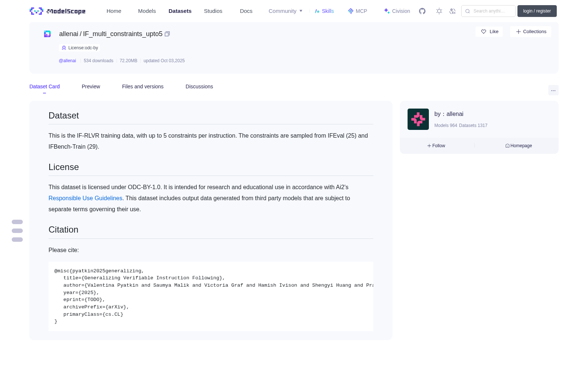
Task: Switch to the Discussions tab
Action: 199,86
